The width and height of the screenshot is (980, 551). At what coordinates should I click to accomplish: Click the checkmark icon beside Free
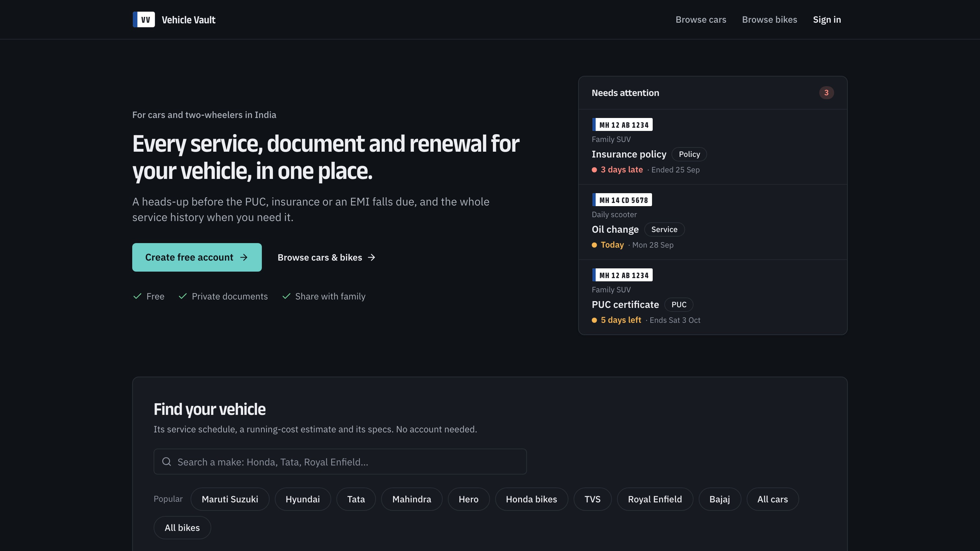[x=137, y=296]
